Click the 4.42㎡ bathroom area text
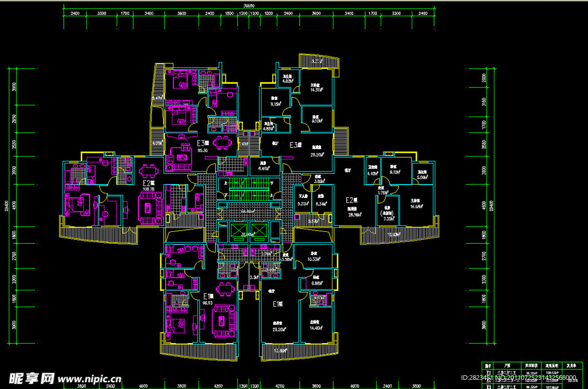The image size is (588, 389). coord(373,173)
